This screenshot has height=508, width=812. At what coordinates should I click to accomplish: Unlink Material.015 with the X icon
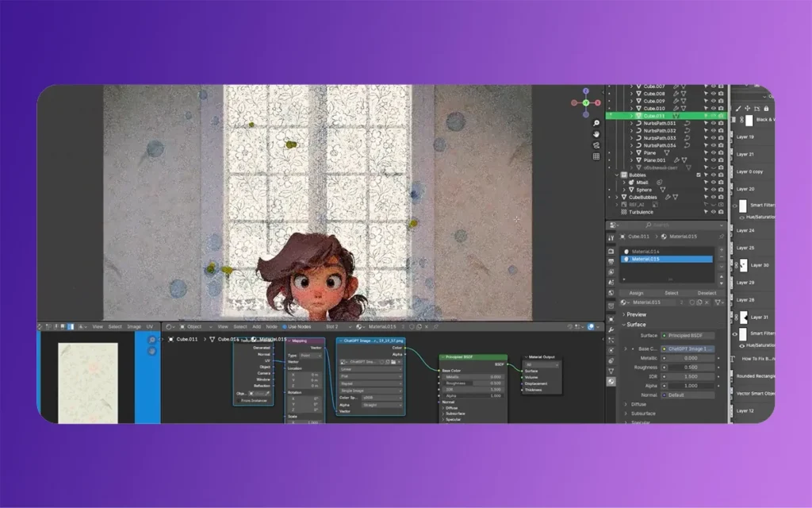point(707,302)
